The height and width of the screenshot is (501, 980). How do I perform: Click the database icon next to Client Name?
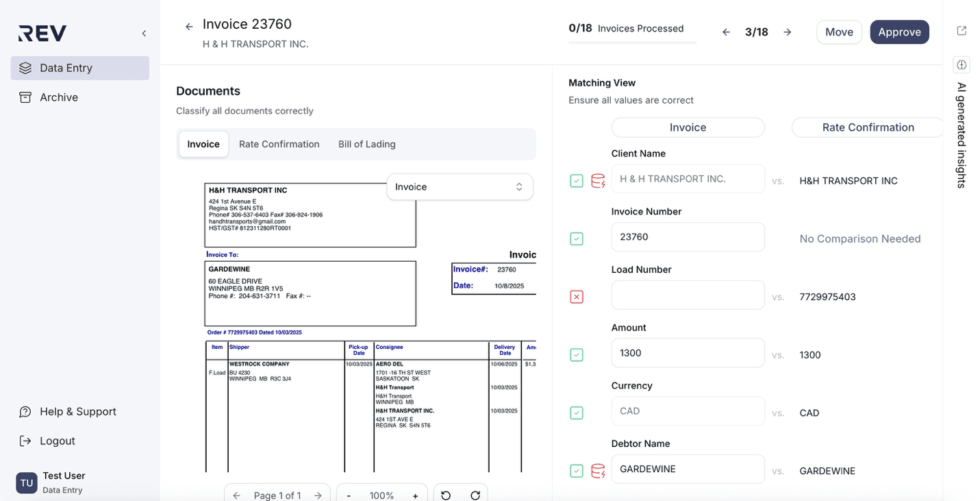tap(597, 181)
